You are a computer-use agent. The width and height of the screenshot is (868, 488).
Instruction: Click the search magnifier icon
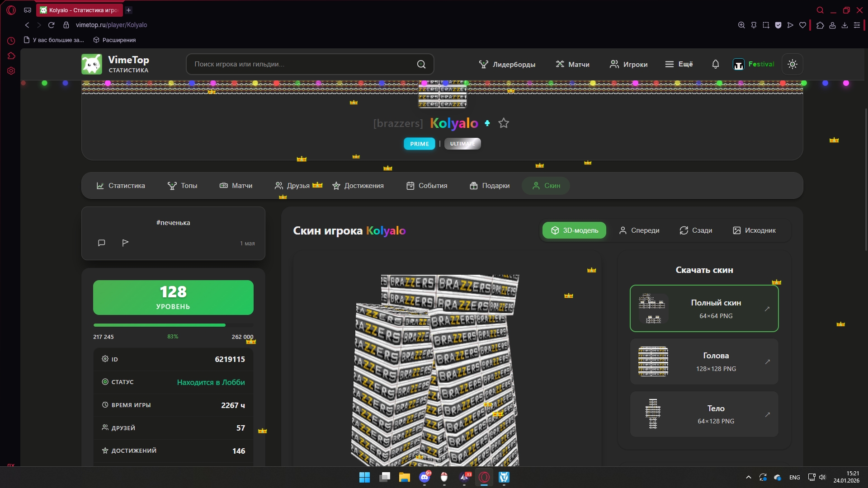[x=421, y=64]
